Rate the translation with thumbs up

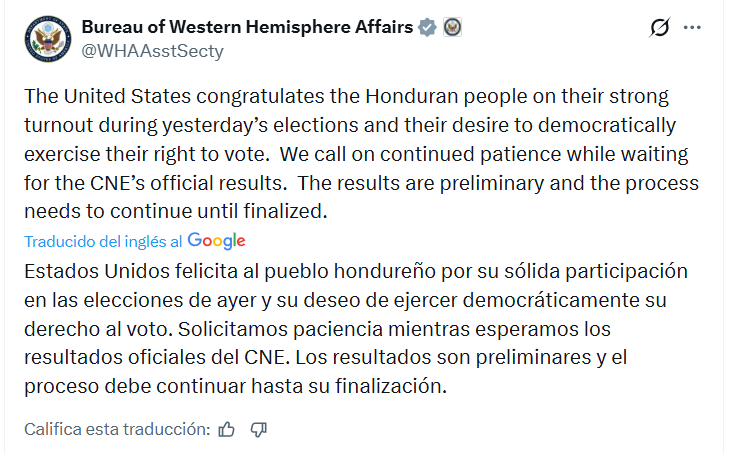[227, 429]
